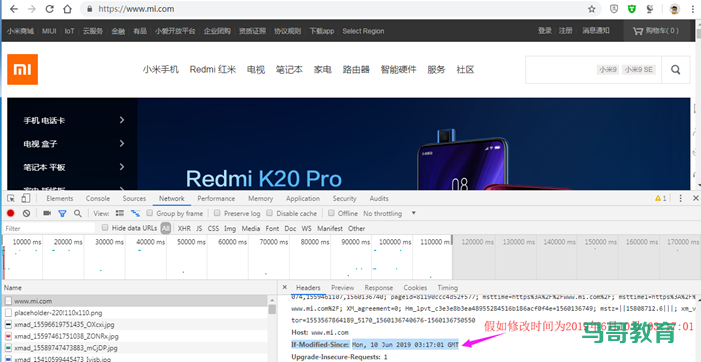Open Select Region link
This screenshot has height=362, width=701.
pyautogui.click(x=363, y=31)
